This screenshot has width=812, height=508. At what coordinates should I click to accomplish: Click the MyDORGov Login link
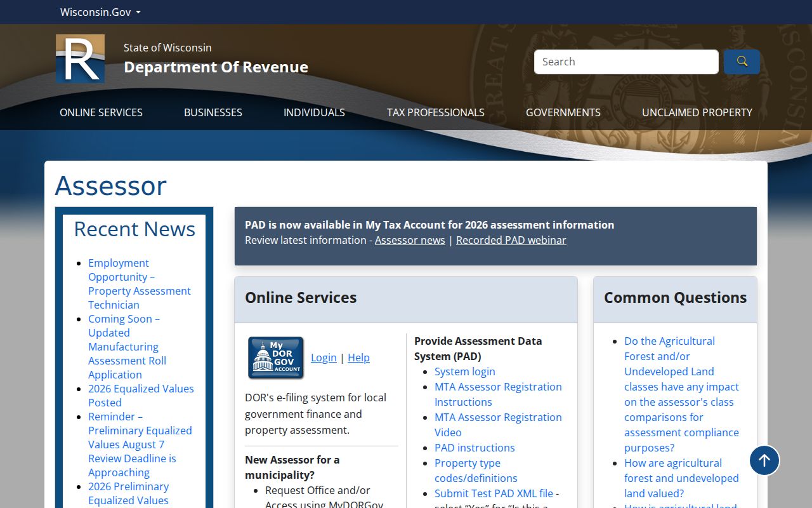coord(324,358)
